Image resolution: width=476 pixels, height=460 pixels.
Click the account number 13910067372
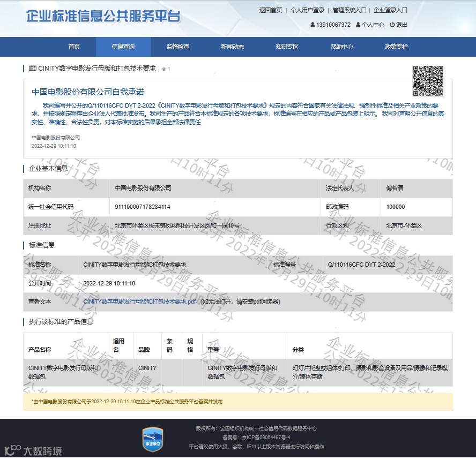pos(333,25)
